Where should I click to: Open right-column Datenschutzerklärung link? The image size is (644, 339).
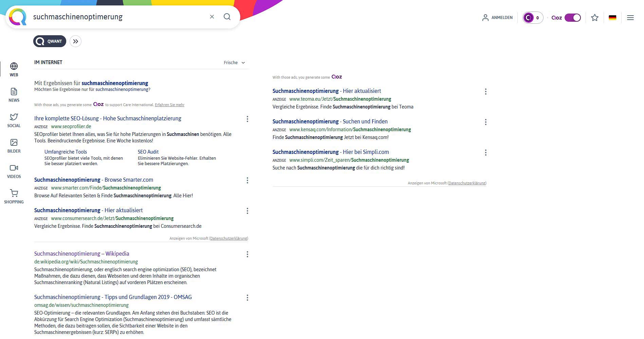(467, 183)
